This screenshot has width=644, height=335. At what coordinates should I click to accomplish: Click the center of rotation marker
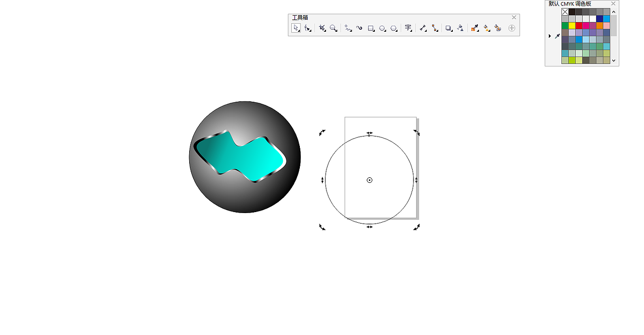[369, 180]
